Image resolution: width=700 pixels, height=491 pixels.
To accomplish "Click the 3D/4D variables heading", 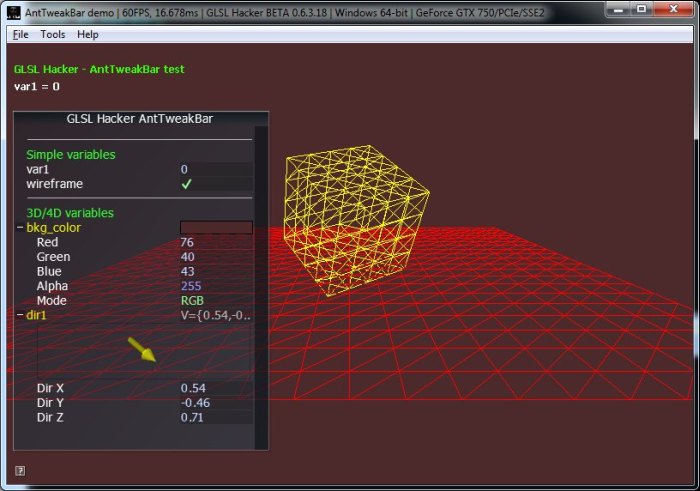I will 70,213.
